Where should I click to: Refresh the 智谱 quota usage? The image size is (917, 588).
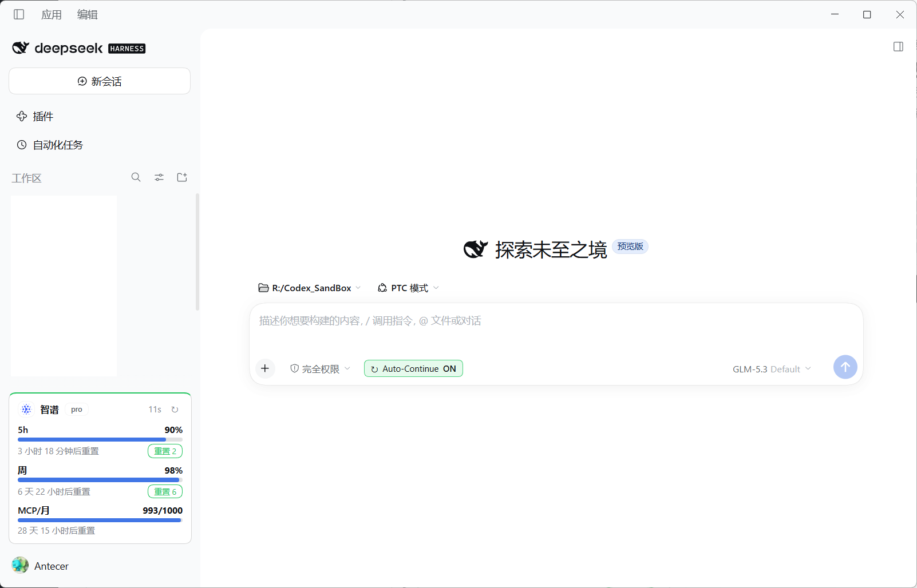pos(175,410)
